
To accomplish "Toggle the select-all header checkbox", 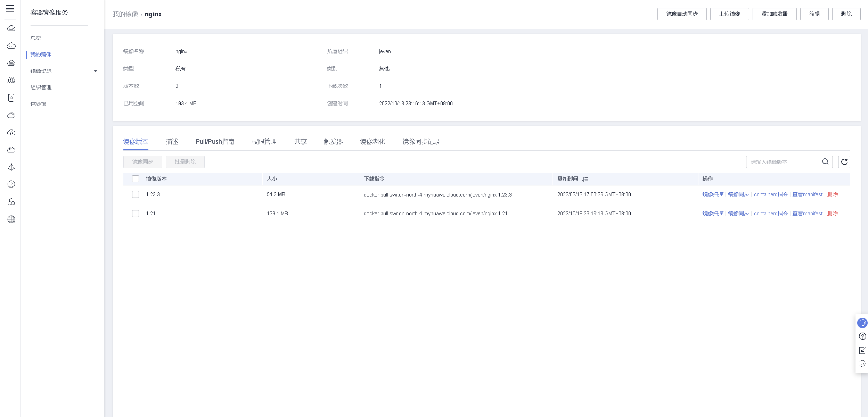I will (136, 179).
